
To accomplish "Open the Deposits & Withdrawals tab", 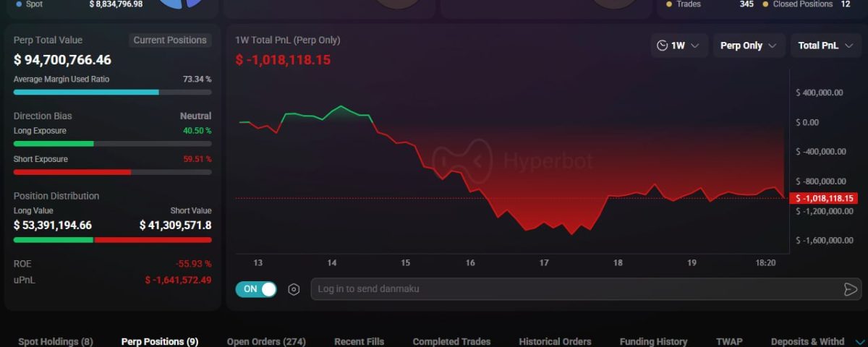I will pyautogui.click(x=807, y=341).
